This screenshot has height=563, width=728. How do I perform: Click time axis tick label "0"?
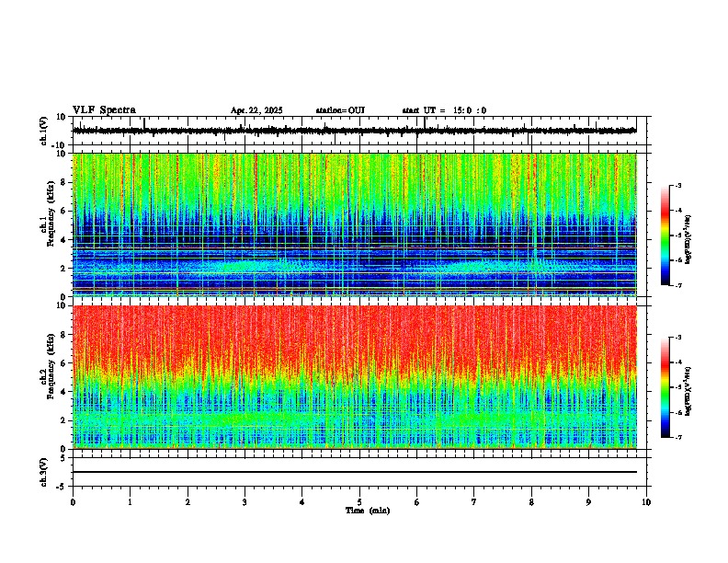(x=73, y=502)
